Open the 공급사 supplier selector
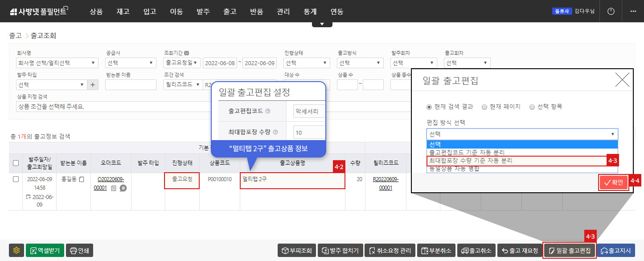Viewport: 644px width, 261px height. [131, 62]
